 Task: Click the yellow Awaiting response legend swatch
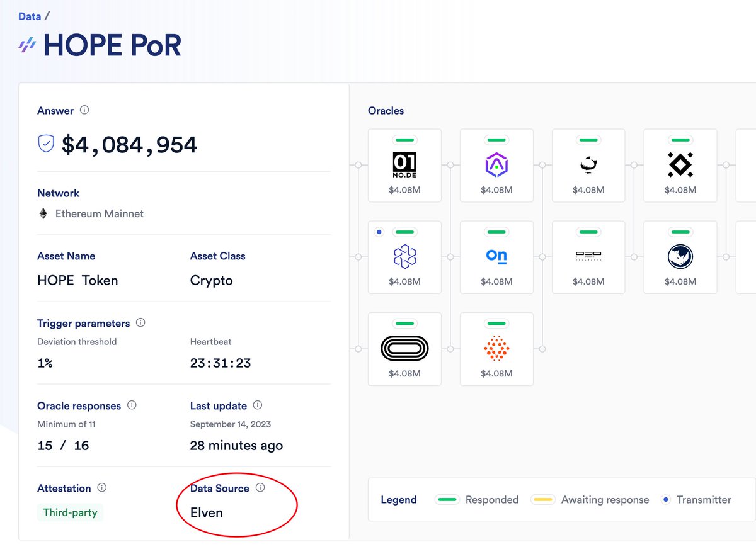coord(542,500)
